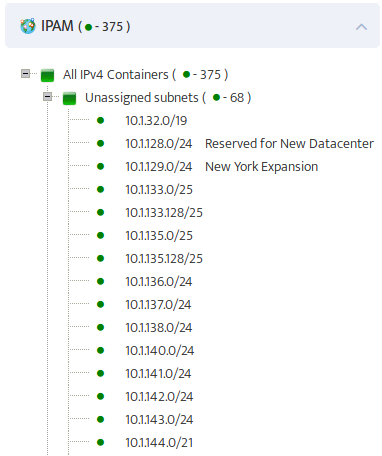Click the green folder icon for Unassigned subnets
This screenshot has width=382, height=456.
(x=69, y=98)
